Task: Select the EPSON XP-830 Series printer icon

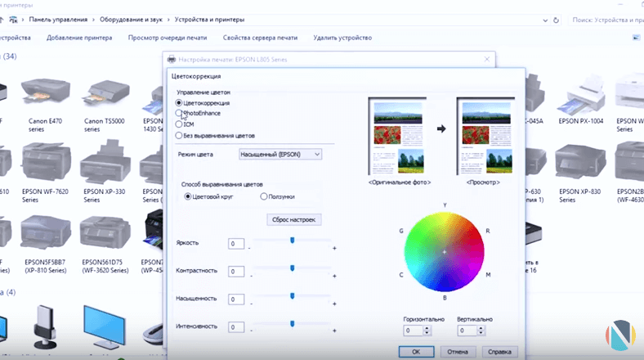Action: coord(580,162)
